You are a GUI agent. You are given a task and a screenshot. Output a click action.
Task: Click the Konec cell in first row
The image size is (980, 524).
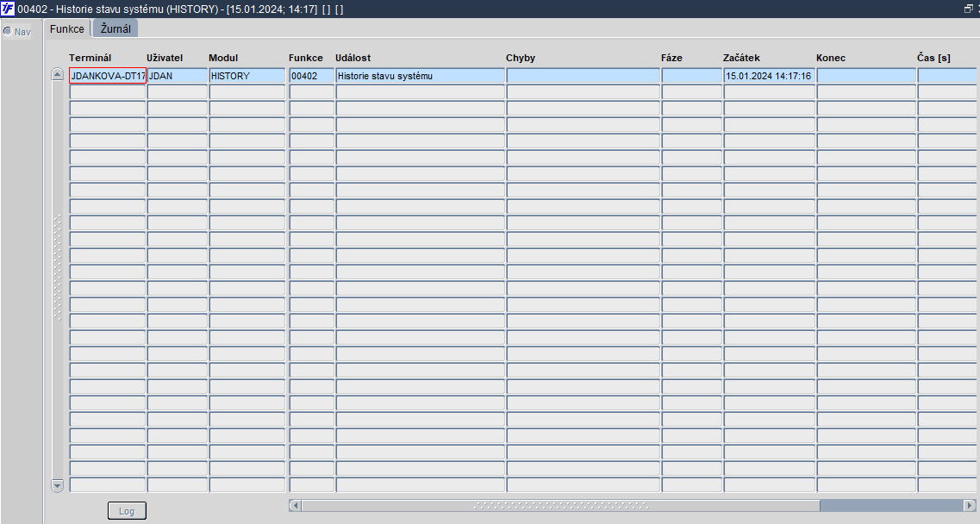point(866,76)
